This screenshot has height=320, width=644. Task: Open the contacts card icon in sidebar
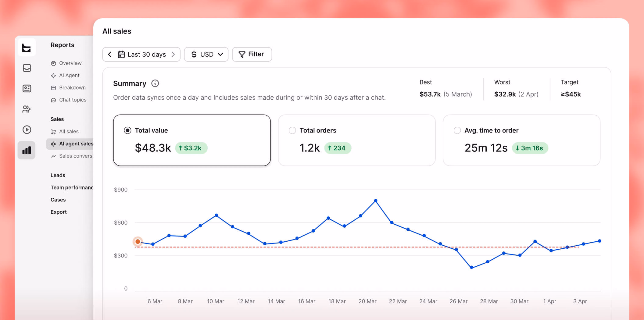coord(27,88)
